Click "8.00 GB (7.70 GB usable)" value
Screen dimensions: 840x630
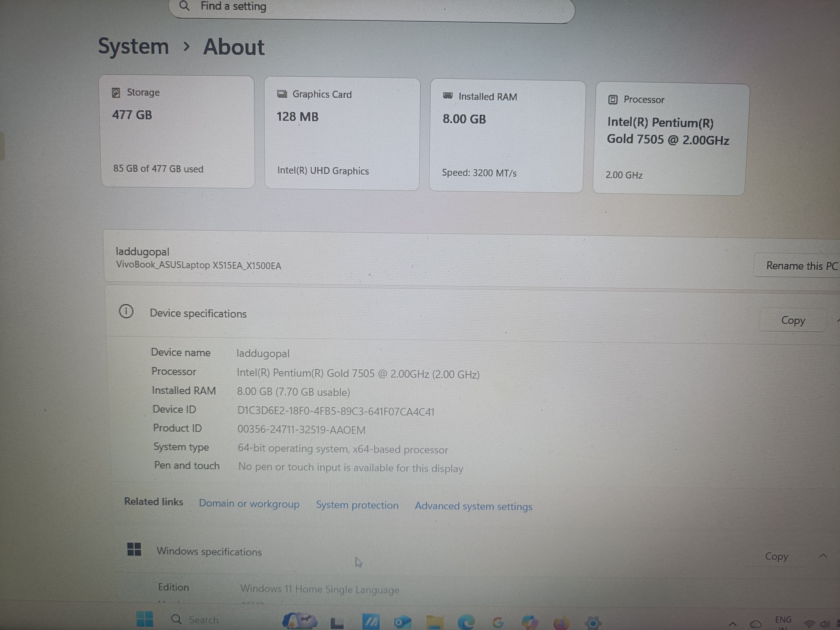(294, 392)
